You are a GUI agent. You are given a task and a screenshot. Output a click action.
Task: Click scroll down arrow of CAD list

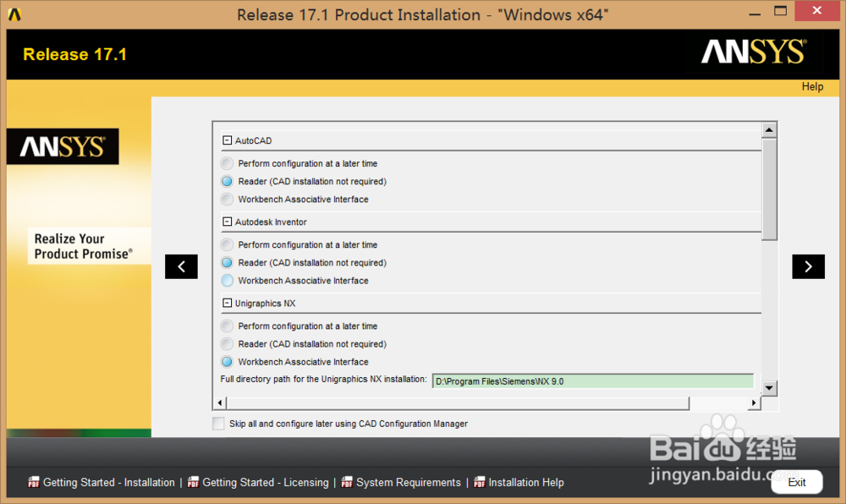[769, 388]
